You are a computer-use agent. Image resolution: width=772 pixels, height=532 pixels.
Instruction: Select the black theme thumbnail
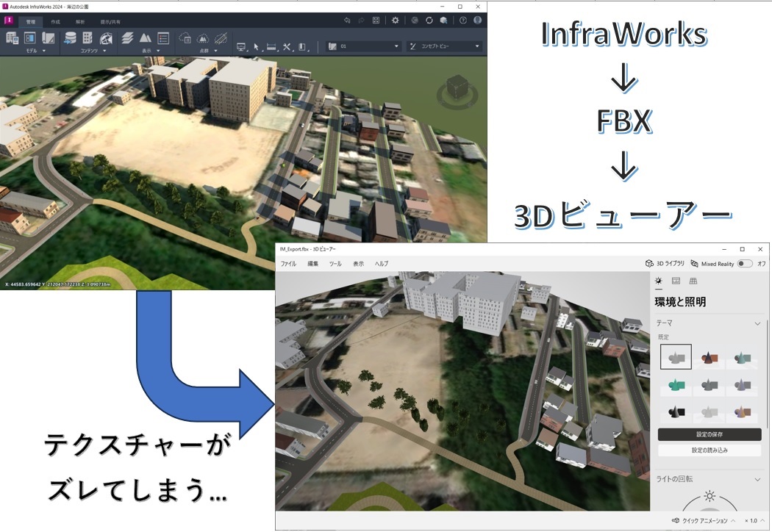(676, 411)
